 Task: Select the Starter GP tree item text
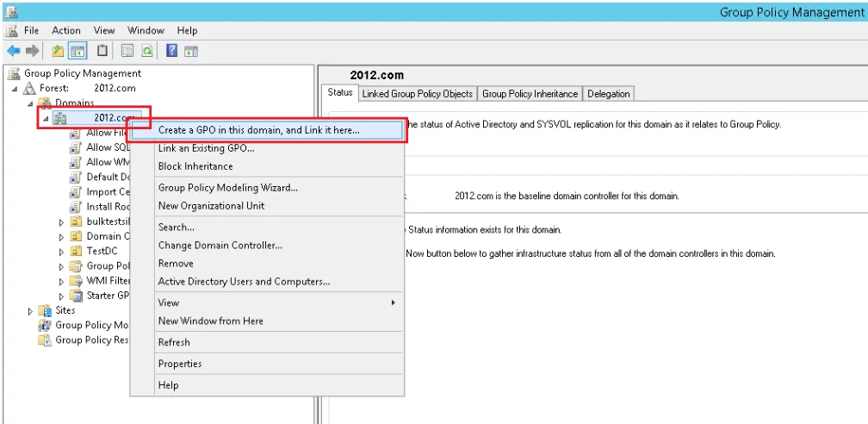pyautogui.click(x=108, y=296)
